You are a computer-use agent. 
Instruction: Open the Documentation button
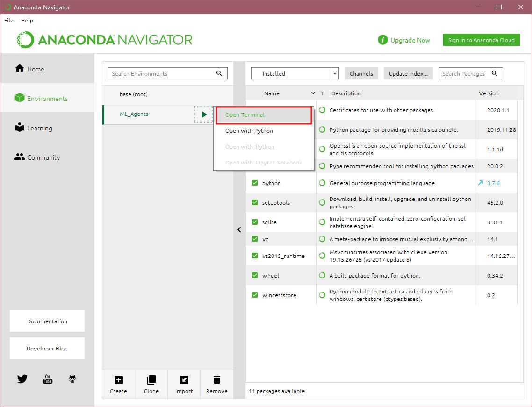(x=47, y=321)
